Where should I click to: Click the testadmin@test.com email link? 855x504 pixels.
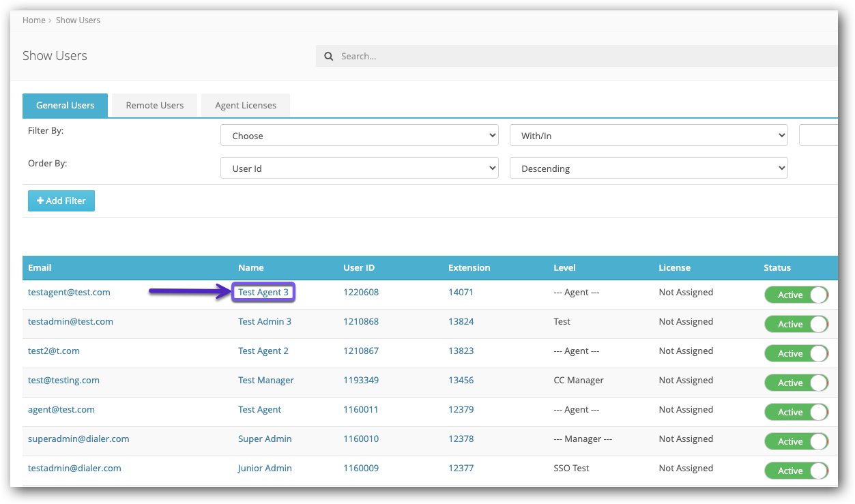(70, 322)
